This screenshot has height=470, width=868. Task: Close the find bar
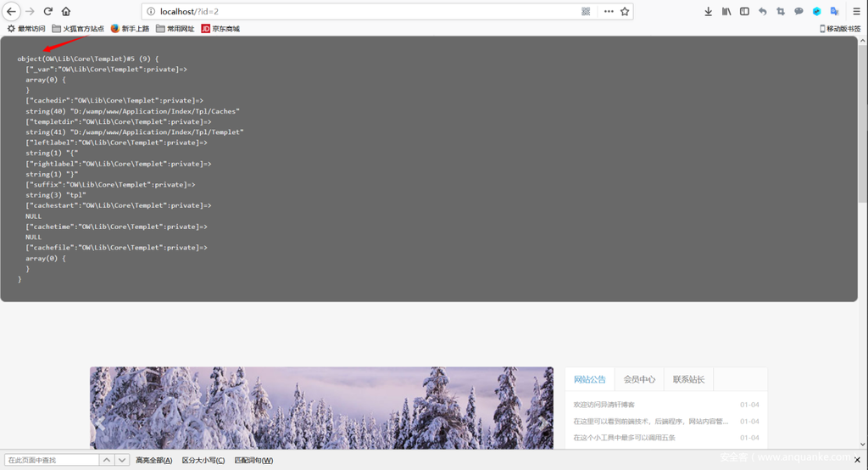click(x=857, y=460)
